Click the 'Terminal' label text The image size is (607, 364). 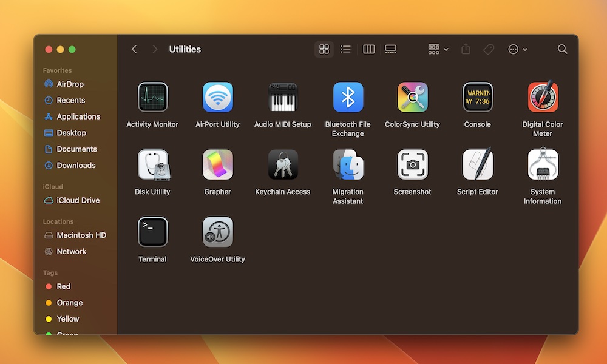coord(152,259)
